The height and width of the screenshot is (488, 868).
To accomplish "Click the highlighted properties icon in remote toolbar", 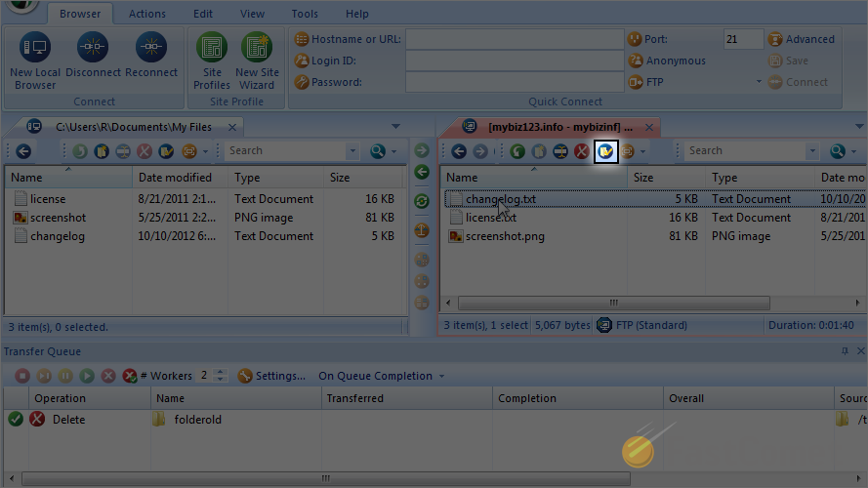I will (x=605, y=151).
